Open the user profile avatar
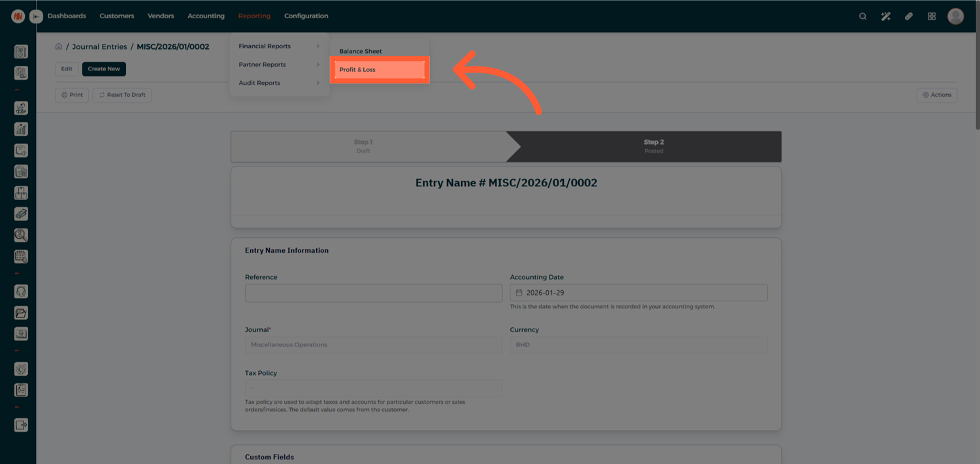 (x=955, y=16)
